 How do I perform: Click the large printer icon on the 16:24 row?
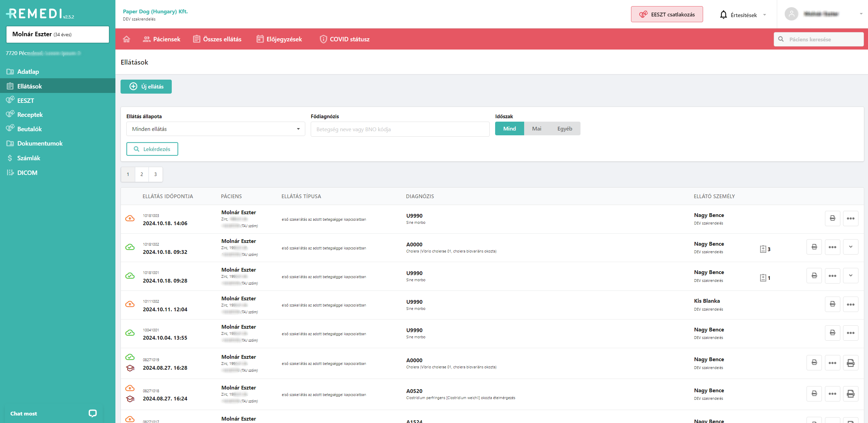pos(850,394)
